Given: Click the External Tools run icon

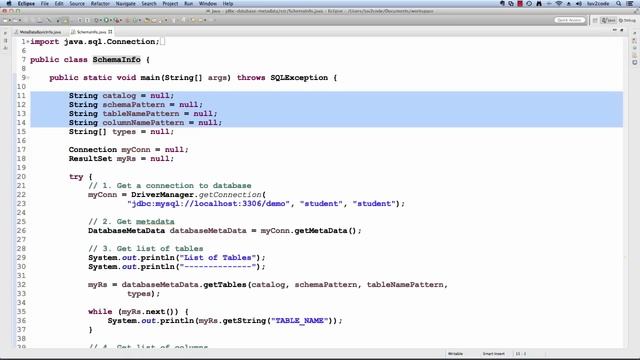Looking at the screenshot, I should (x=117, y=20).
